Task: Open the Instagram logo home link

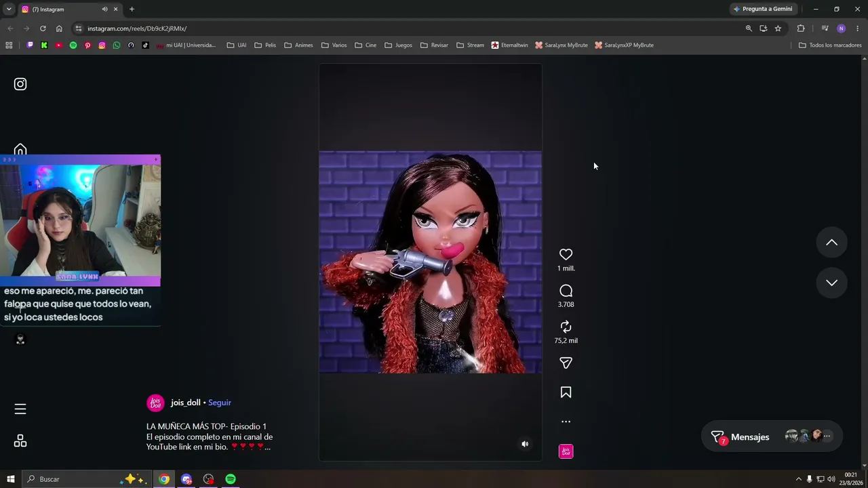Action: (20, 84)
